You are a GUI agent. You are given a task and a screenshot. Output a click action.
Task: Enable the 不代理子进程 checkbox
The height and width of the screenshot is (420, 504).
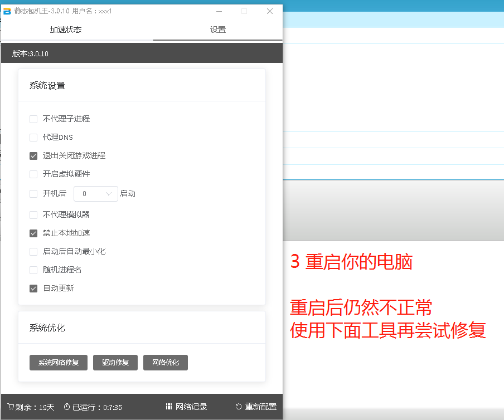point(33,119)
